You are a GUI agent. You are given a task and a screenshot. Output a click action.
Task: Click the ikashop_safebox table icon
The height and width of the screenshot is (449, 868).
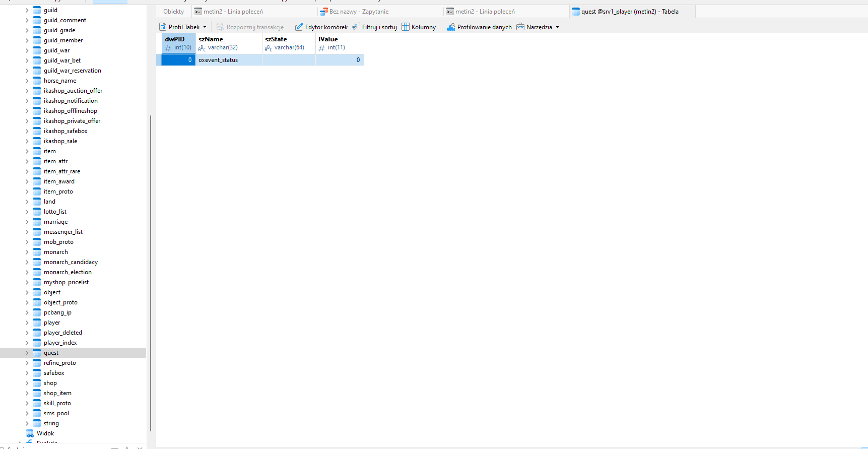point(37,131)
